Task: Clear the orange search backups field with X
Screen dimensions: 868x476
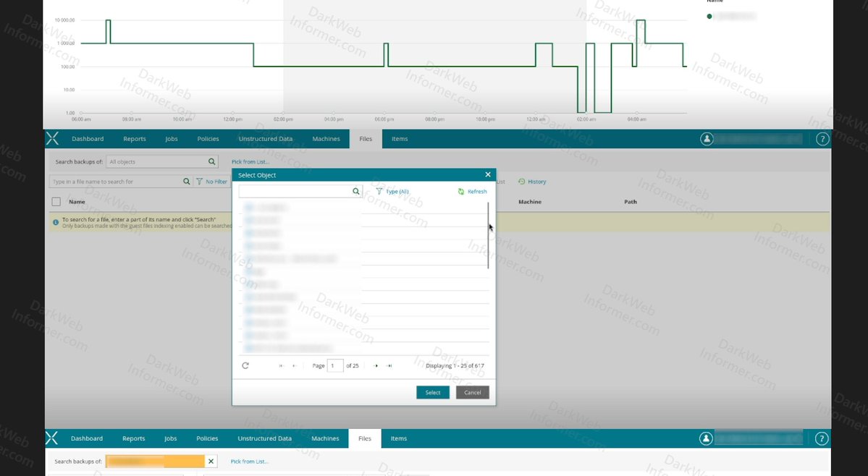Action: click(x=211, y=461)
